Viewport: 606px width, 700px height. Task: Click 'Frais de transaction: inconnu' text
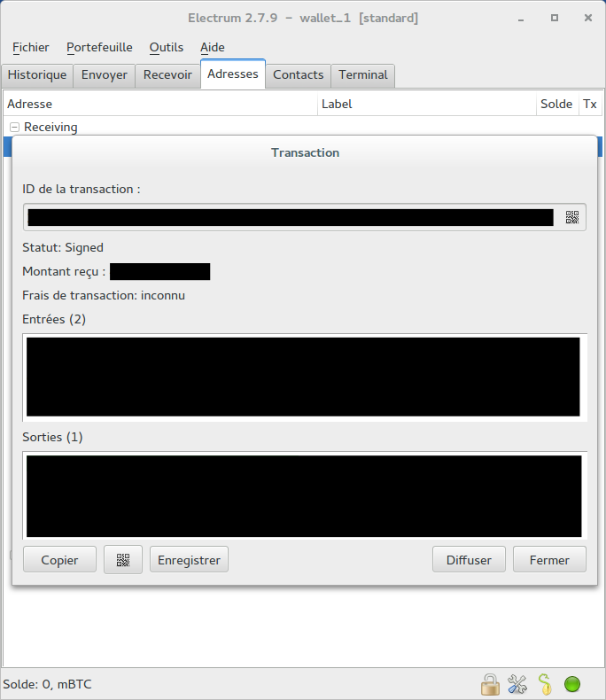(x=104, y=296)
